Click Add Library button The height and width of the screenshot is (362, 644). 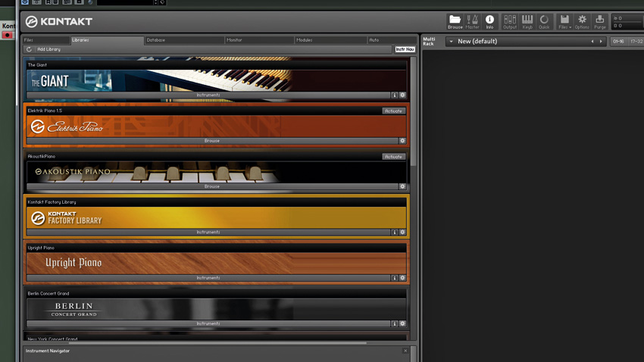coord(49,49)
